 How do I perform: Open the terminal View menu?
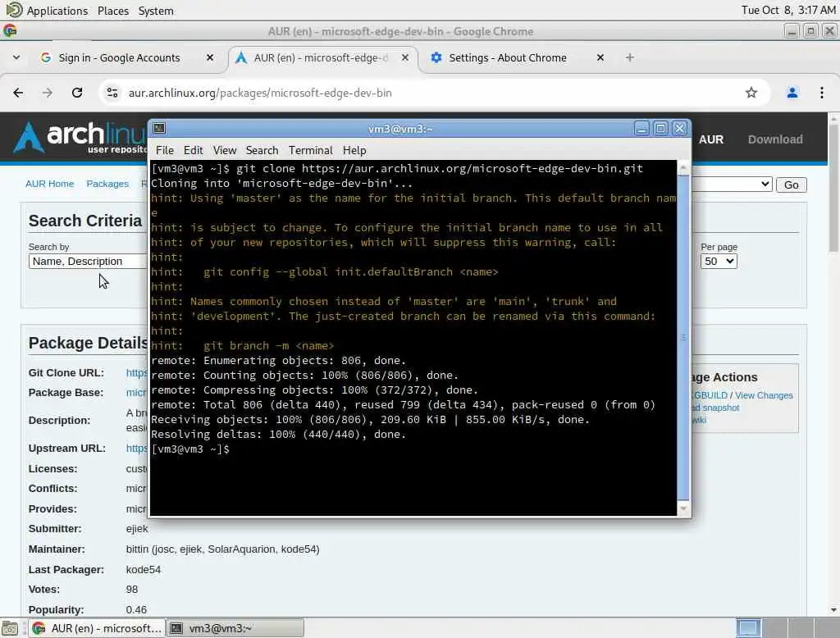click(225, 151)
